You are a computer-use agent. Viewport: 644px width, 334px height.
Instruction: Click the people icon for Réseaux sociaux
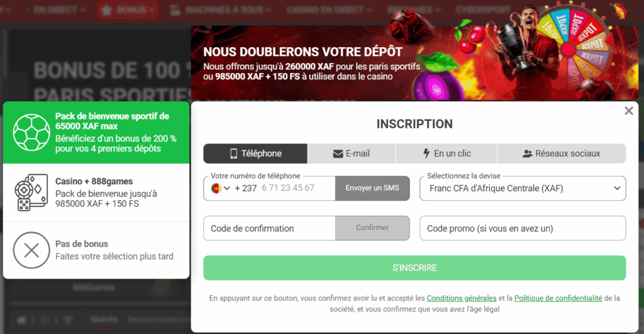[x=528, y=153]
